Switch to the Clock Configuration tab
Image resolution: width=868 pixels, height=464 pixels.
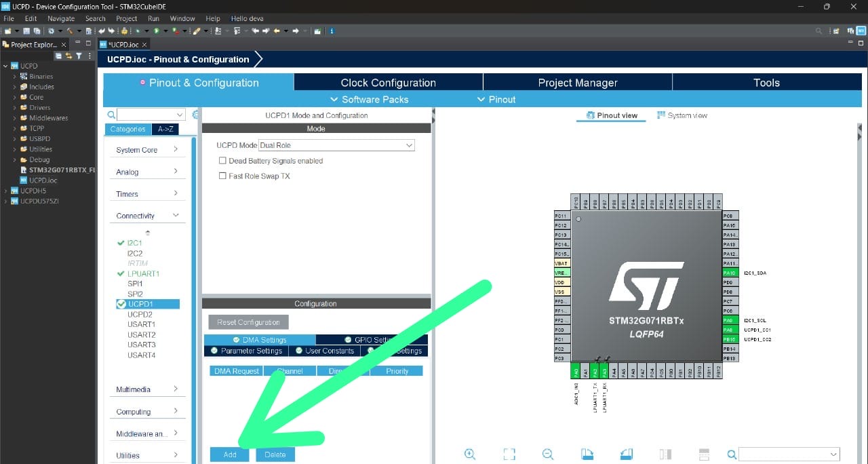point(388,82)
